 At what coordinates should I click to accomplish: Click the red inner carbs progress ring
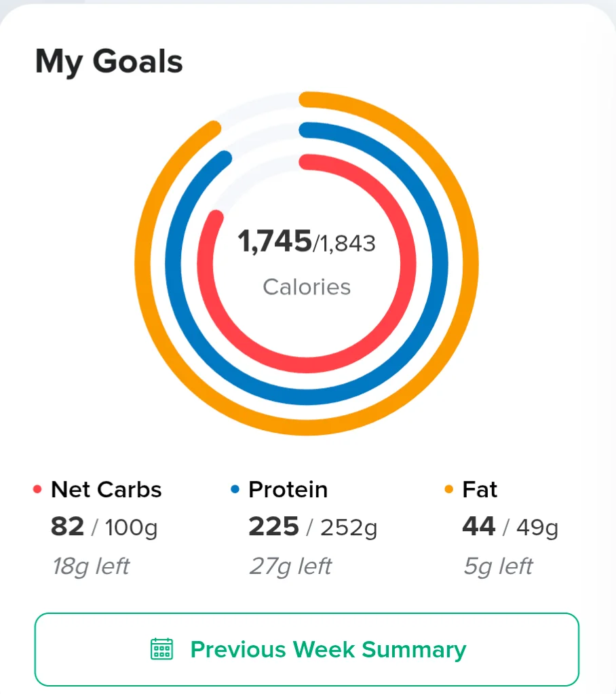[408, 264]
